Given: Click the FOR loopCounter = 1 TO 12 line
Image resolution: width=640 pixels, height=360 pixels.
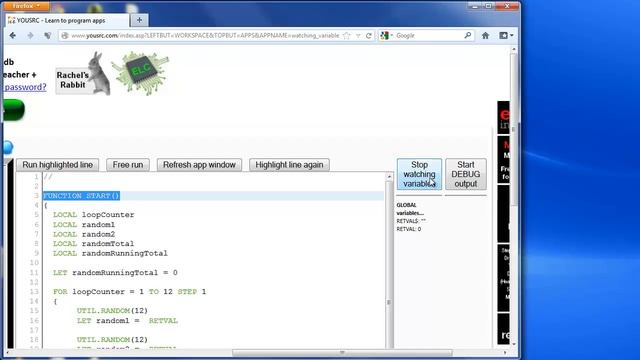Looking at the screenshot, I should pos(129,292).
